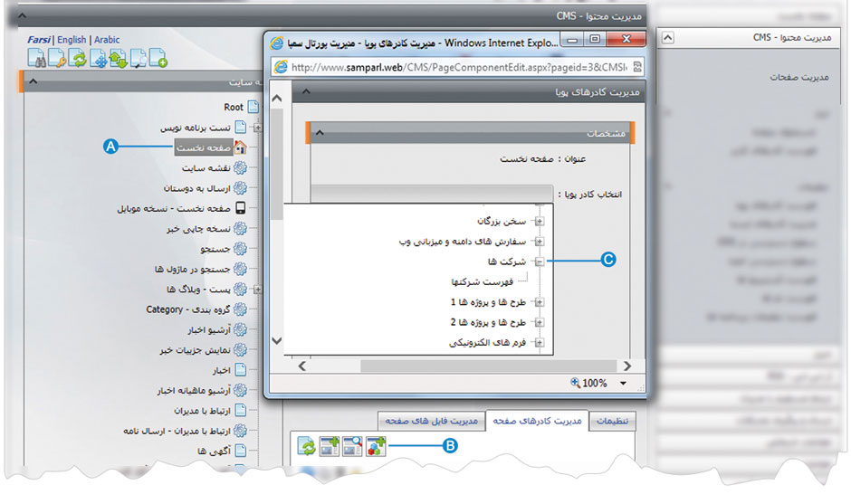Click the add new page icon

click(158, 61)
